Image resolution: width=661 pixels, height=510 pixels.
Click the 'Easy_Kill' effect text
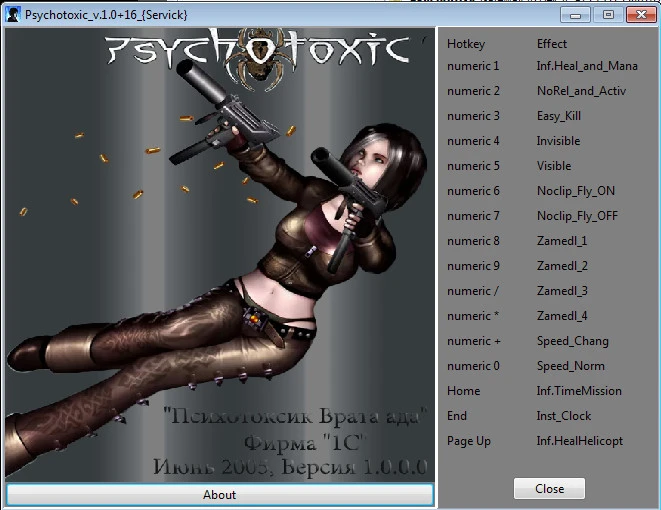559,116
